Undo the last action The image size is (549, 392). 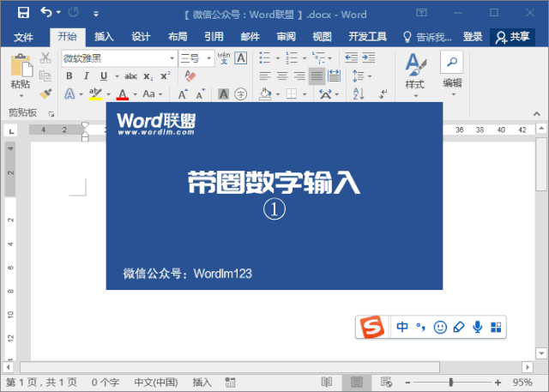45,13
